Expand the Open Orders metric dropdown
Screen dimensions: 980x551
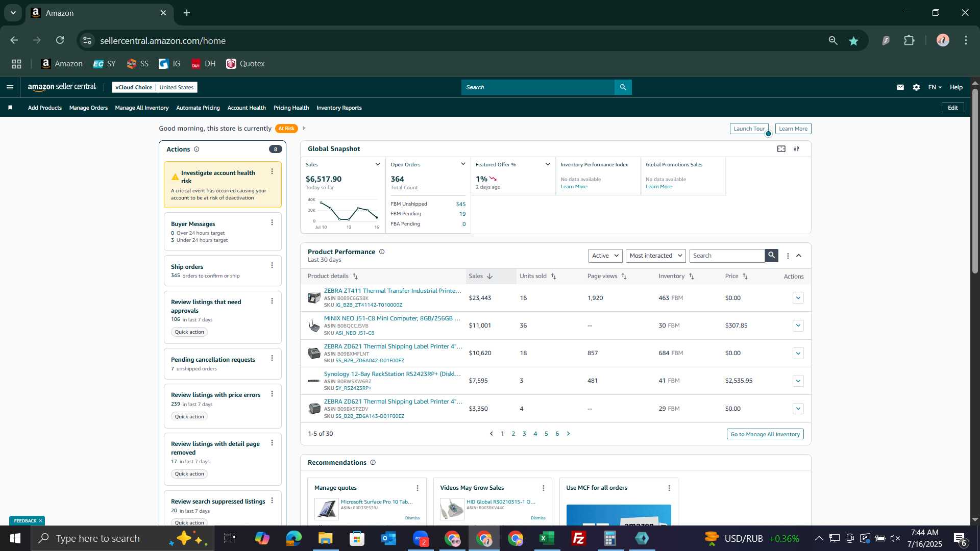463,164
